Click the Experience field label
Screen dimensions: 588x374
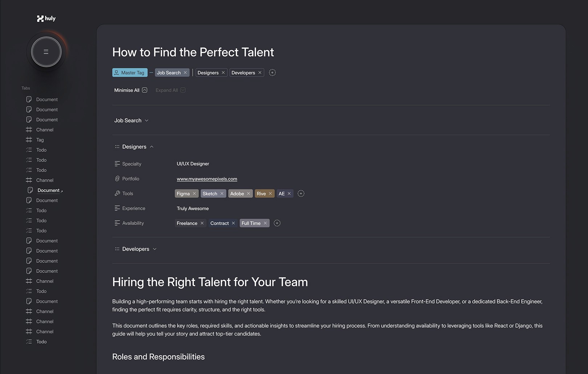point(134,208)
